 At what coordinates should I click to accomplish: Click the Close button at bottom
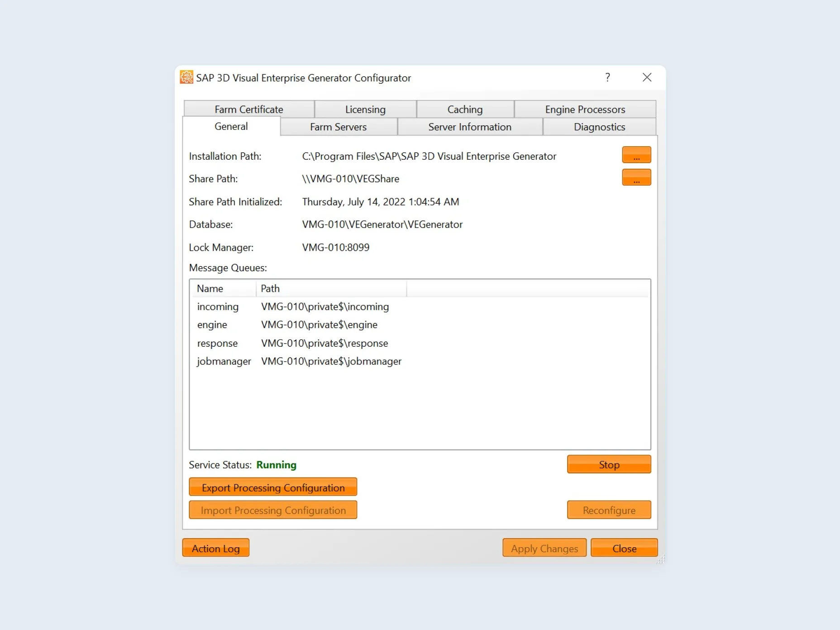tap(624, 548)
